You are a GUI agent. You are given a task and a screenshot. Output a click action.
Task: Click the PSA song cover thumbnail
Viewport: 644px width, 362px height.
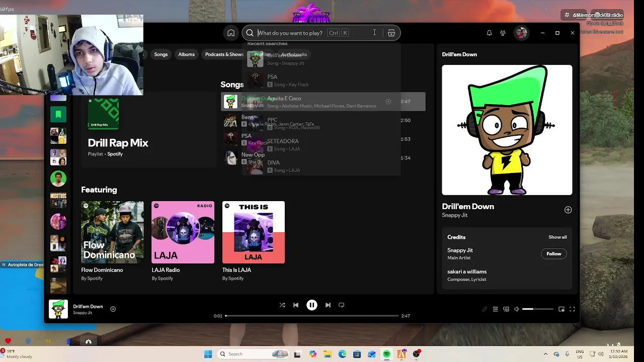[230, 139]
